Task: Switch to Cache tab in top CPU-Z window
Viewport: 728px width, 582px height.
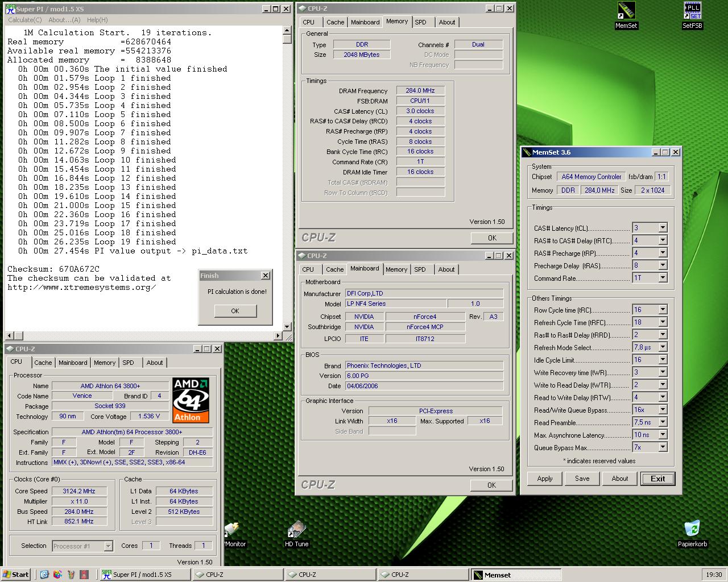Action: (335, 22)
